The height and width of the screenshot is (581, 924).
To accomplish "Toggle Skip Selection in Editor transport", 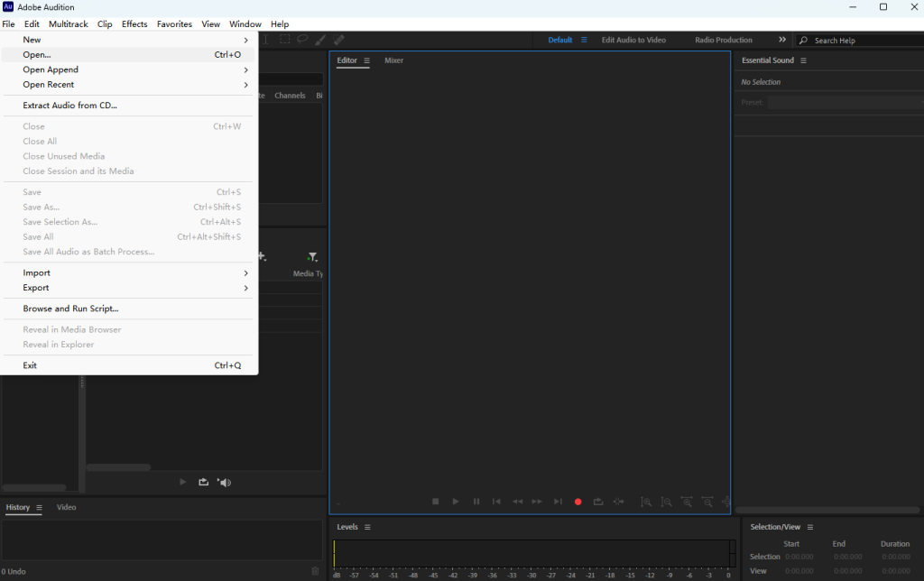I will point(618,502).
